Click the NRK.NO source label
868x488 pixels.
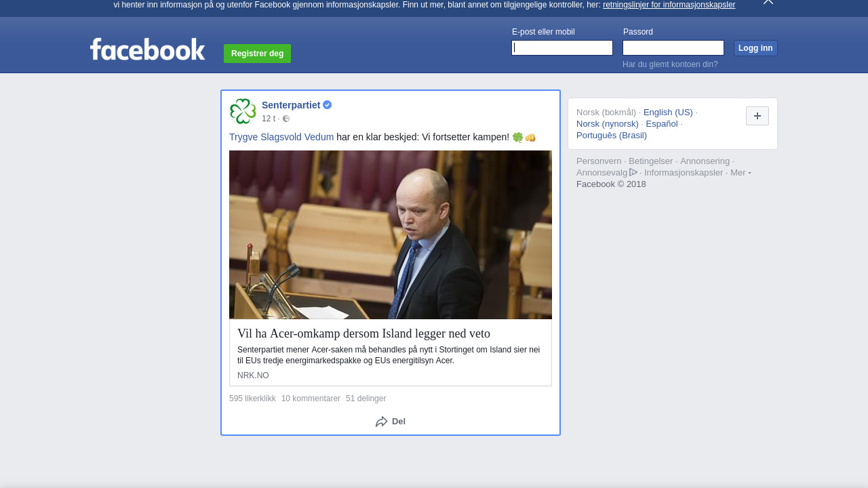click(253, 375)
